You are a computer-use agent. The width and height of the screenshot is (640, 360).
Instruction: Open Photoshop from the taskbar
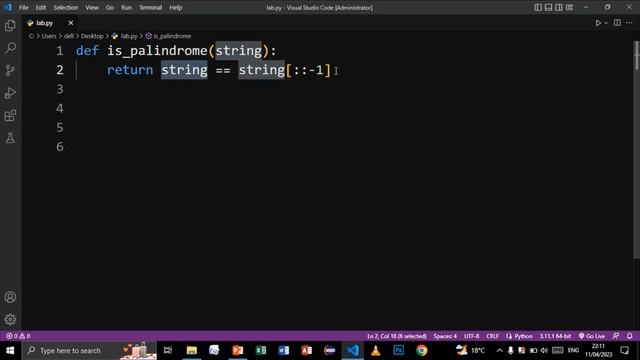(399, 351)
